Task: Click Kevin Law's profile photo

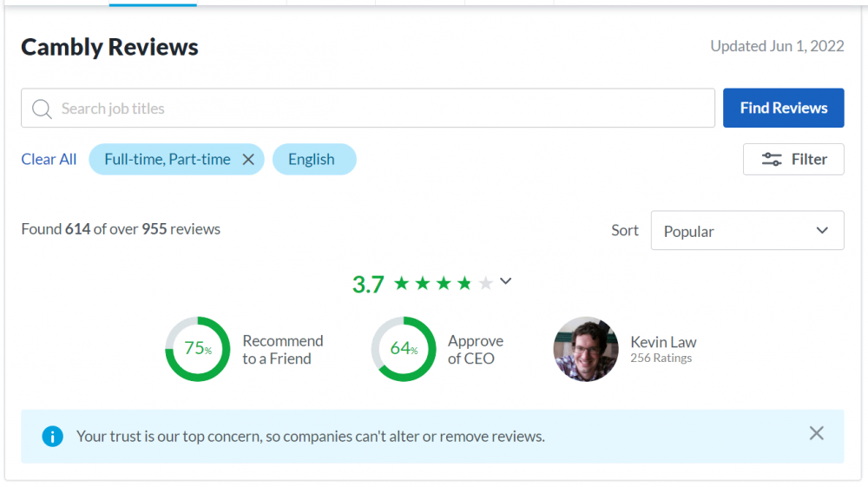Action: pyautogui.click(x=586, y=349)
